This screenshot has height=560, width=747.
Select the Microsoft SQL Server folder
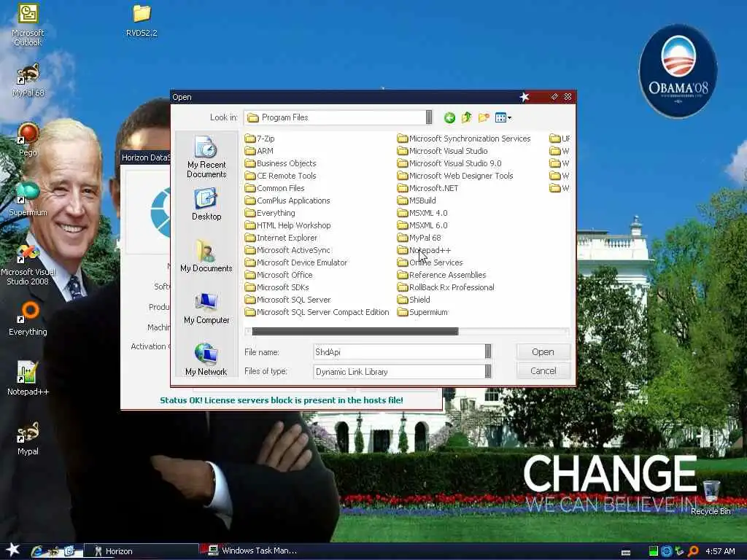click(287, 300)
